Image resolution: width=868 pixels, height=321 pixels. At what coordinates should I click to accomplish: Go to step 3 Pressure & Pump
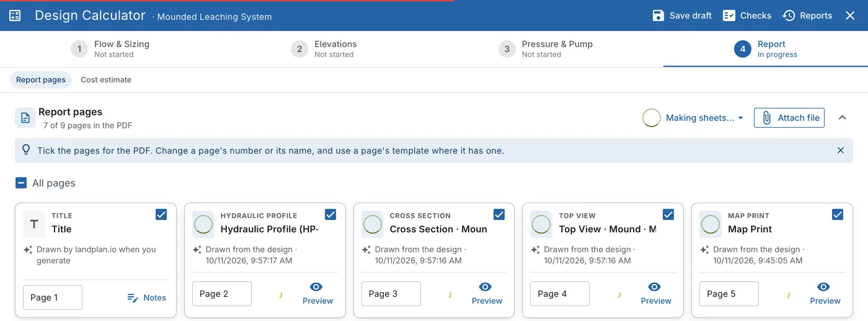pyautogui.click(x=546, y=49)
